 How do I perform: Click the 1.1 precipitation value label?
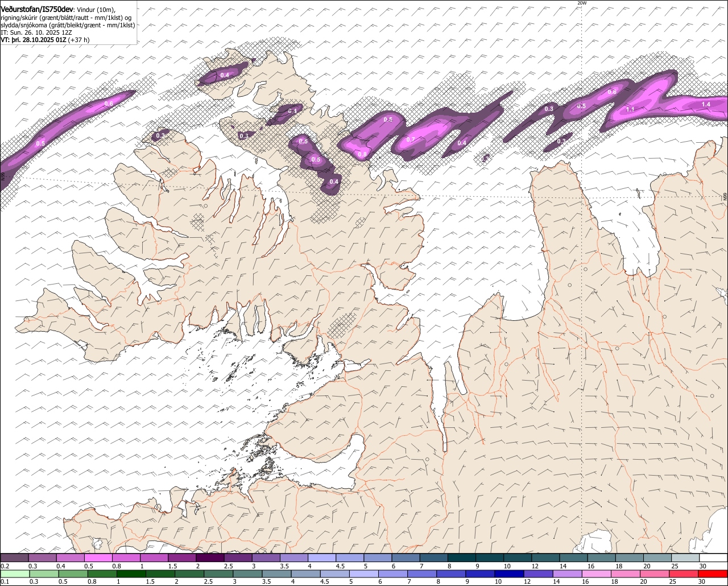pos(630,109)
